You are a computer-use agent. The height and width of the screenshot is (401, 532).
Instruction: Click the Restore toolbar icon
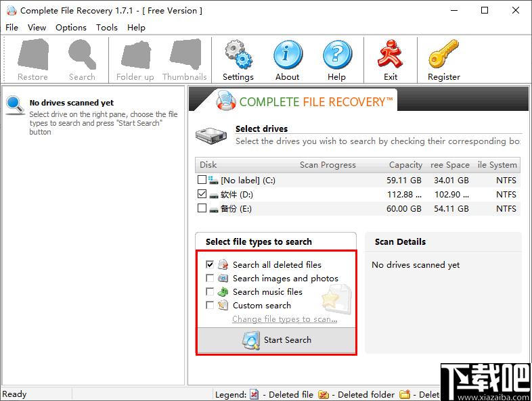tap(33, 54)
